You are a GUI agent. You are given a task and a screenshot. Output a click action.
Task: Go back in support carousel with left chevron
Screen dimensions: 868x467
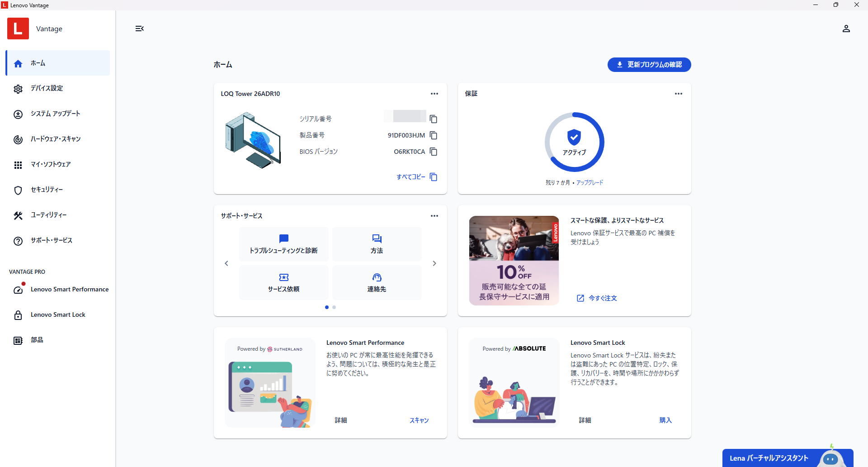coord(226,263)
